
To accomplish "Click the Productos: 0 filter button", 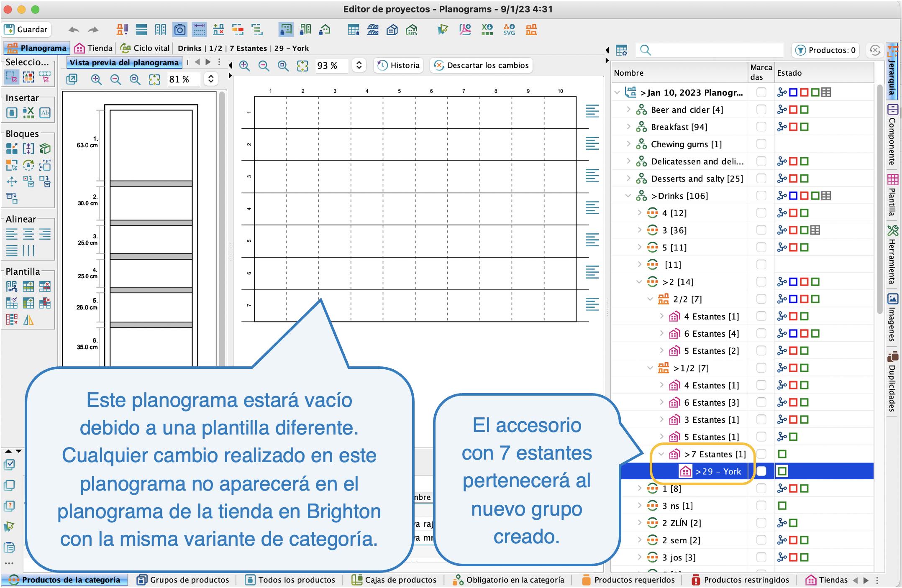I will [x=825, y=50].
